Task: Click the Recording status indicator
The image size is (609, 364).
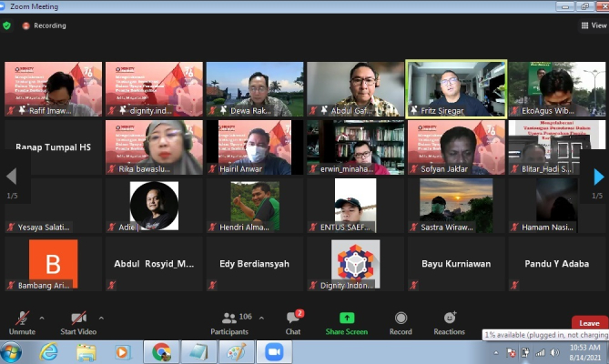Action: [x=44, y=25]
